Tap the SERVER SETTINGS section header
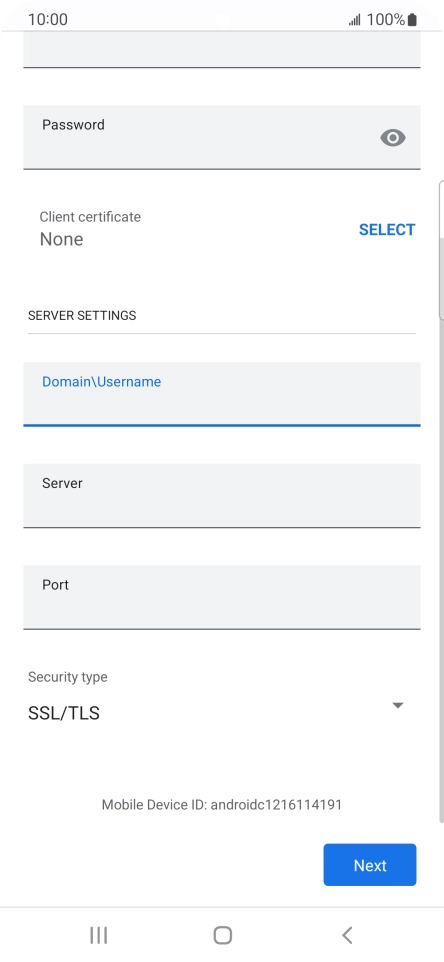The height and width of the screenshot is (962, 444). (x=82, y=315)
